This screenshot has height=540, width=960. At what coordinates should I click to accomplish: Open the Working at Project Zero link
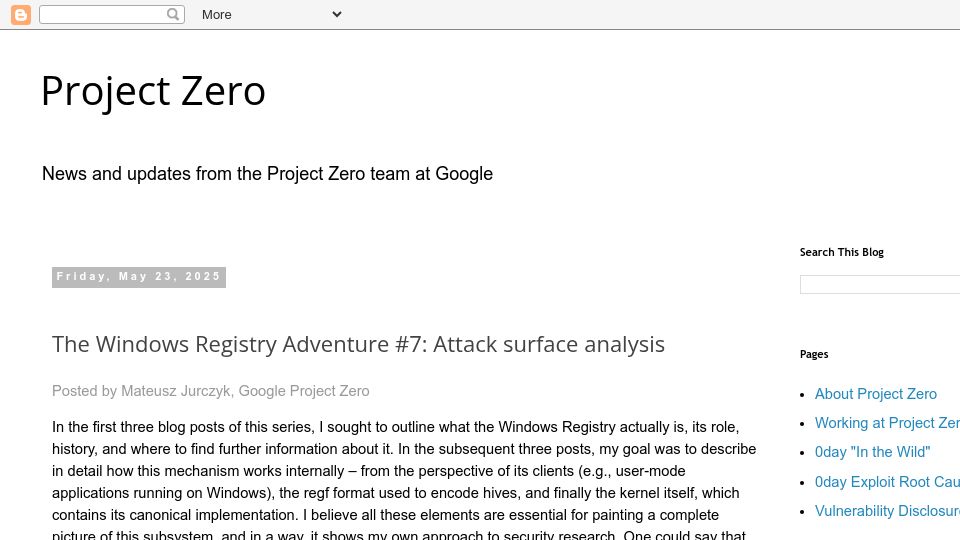click(887, 423)
